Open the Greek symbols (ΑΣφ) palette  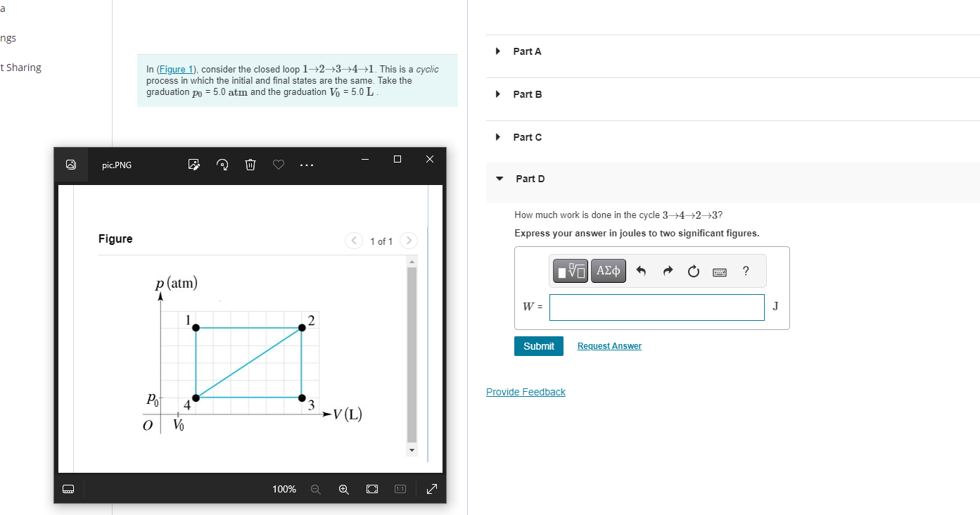point(608,271)
